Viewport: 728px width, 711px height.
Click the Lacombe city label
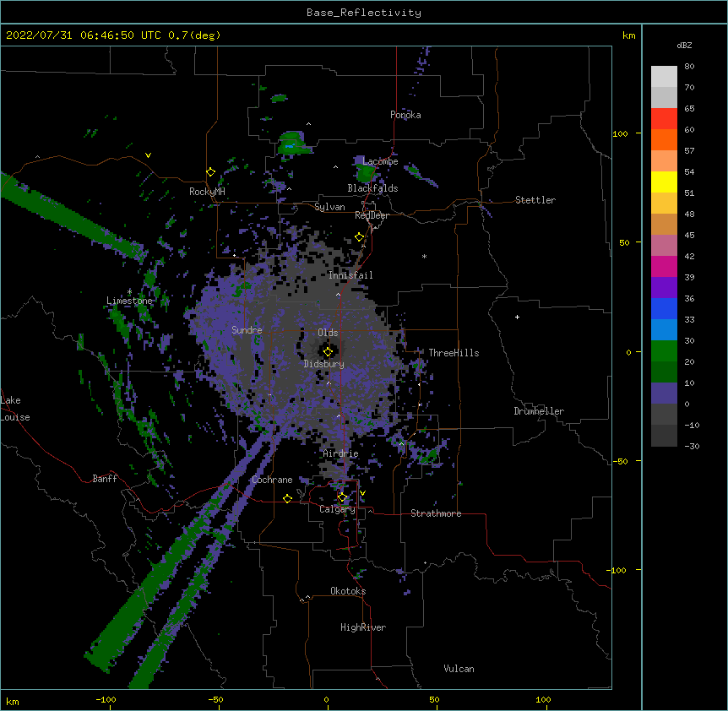coord(380,161)
